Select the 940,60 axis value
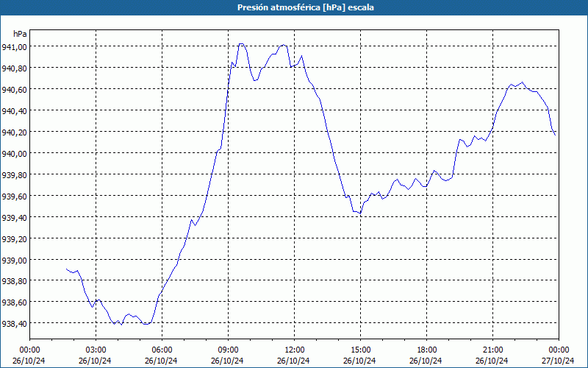 click(14, 89)
